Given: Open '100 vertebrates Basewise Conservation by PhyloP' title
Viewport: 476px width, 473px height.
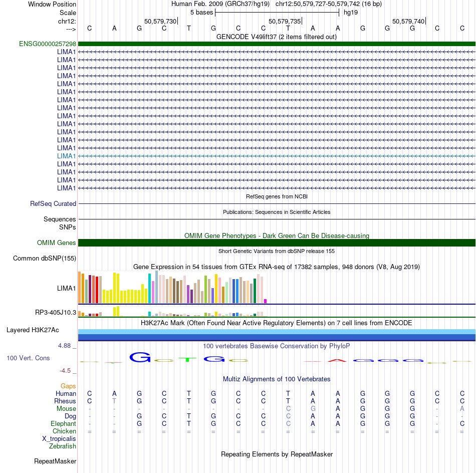Looking at the screenshot, I should (277, 346).
